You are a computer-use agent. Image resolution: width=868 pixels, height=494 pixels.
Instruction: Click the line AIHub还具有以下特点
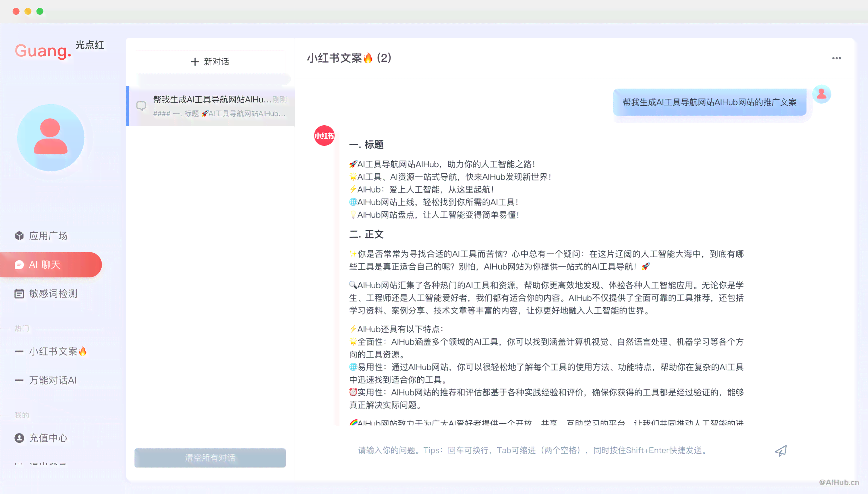396,329
